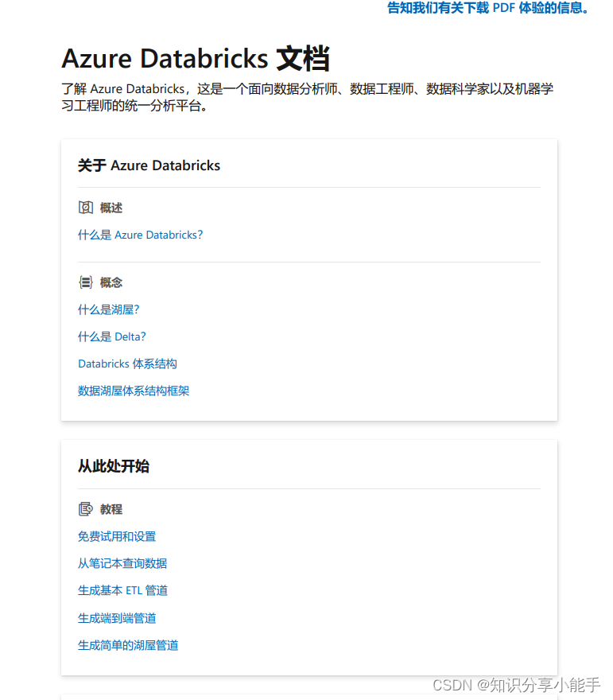Image resolution: width=613 pixels, height=700 pixels.
Task: Click the 从此处开始 card heading
Action: pos(114,466)
